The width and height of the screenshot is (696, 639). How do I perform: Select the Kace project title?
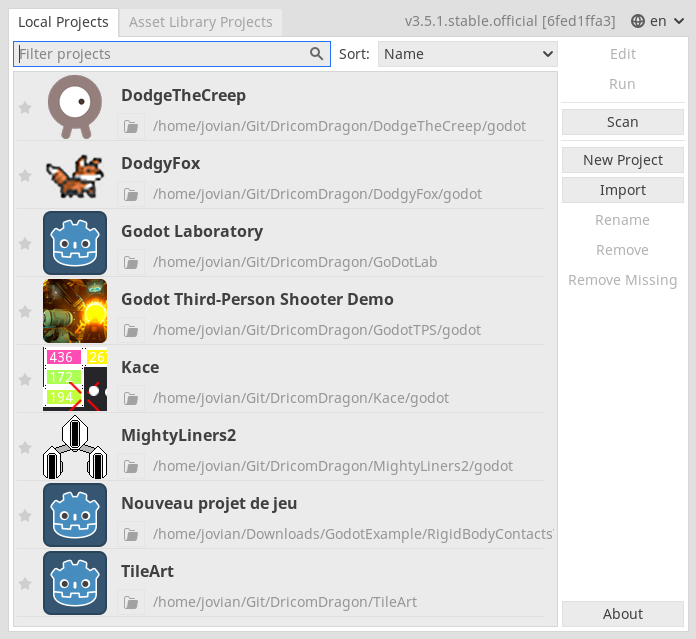[140, 367]
